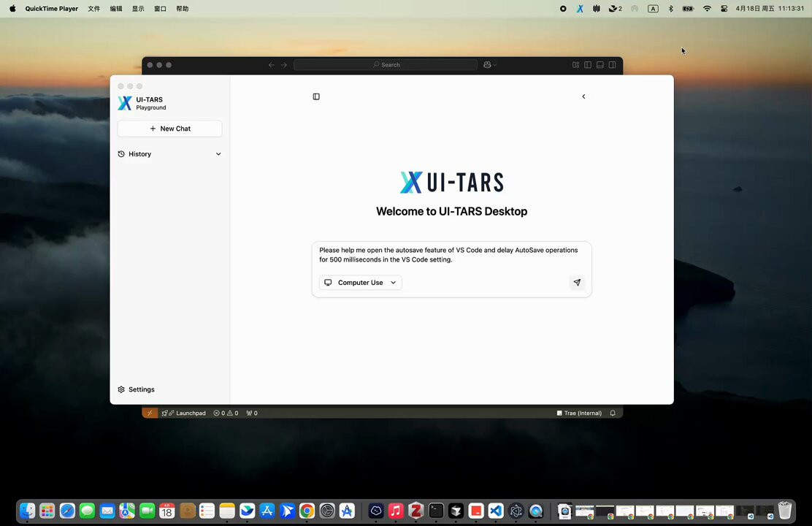Open Settings gear in sidebar
This screenshot has height=526, width=812.
click(137, 389)
